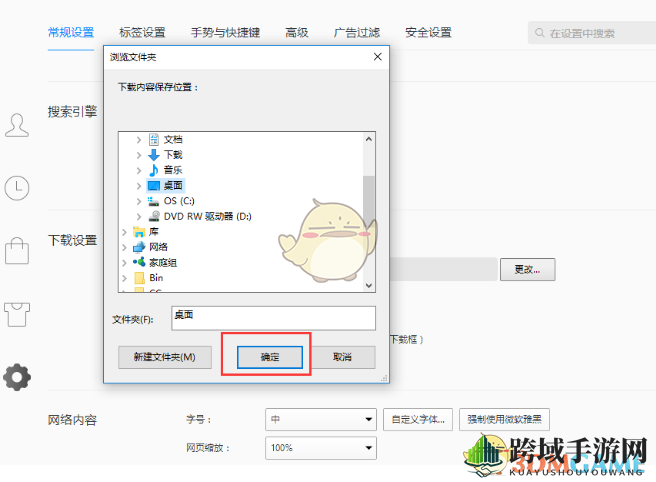Click the folder tree scrollbar down arrow
This screenshot has height=482, width=656.
click(x=369, y=286)
